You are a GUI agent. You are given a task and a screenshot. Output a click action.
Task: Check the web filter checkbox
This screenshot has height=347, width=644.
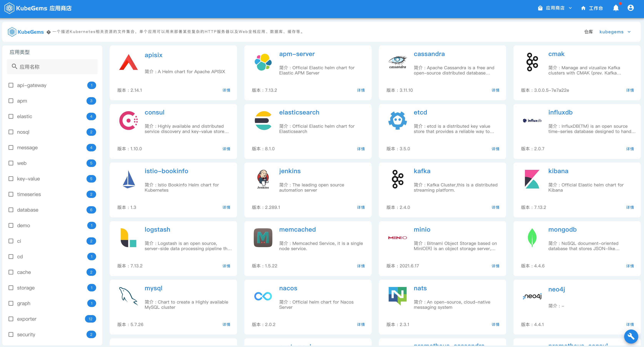11,163
